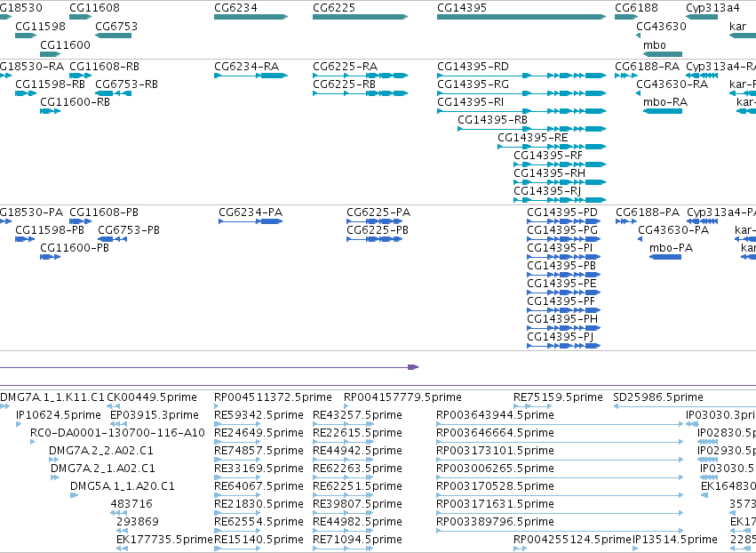Select the CG6753 gene label
Image resolution: width=756 pixels, height=553 pixels.
click(x=116, y=27)
